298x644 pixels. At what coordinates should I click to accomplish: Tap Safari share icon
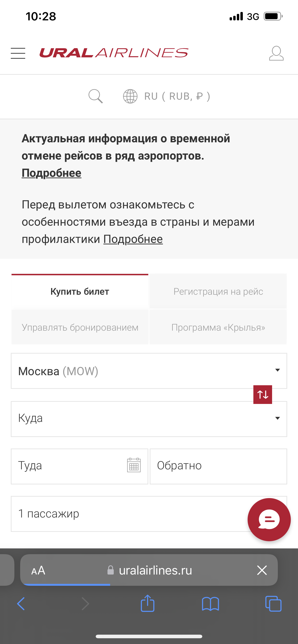148,604
